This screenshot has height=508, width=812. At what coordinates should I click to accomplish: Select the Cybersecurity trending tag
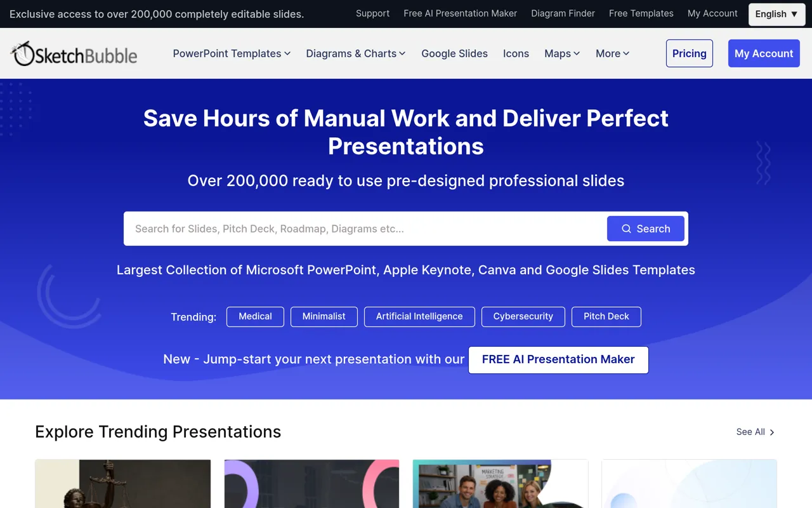click(523, 316)
